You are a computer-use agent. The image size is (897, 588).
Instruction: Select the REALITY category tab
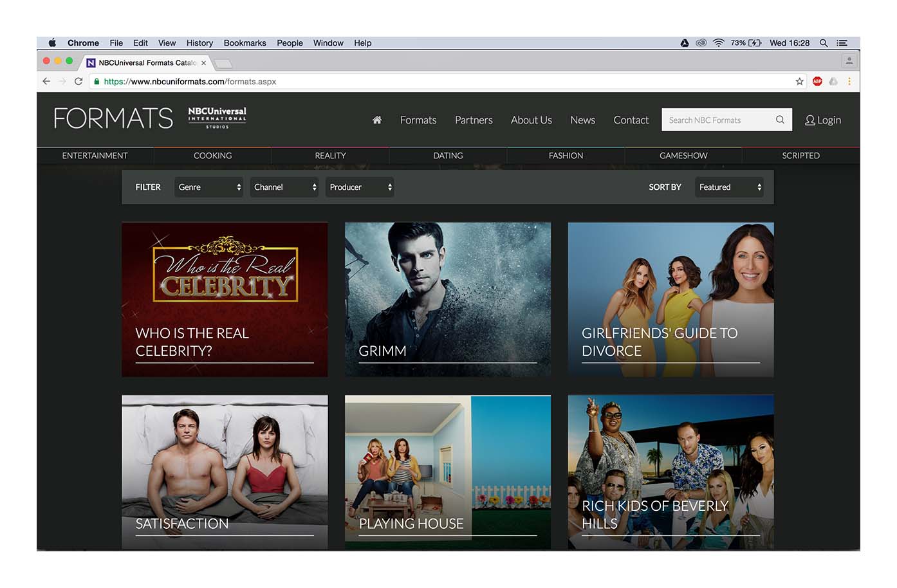(330, 156)
